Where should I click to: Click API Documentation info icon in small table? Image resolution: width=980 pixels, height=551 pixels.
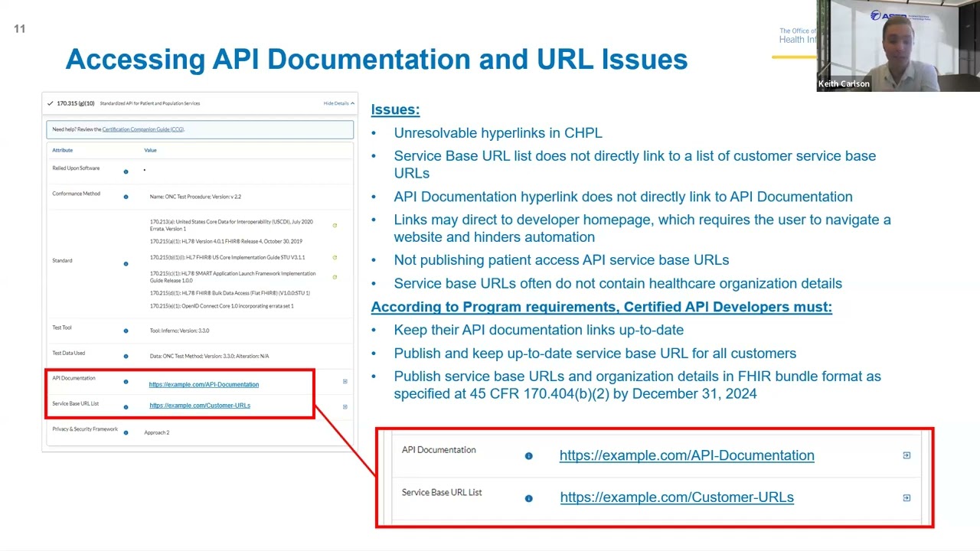(126, 381)
